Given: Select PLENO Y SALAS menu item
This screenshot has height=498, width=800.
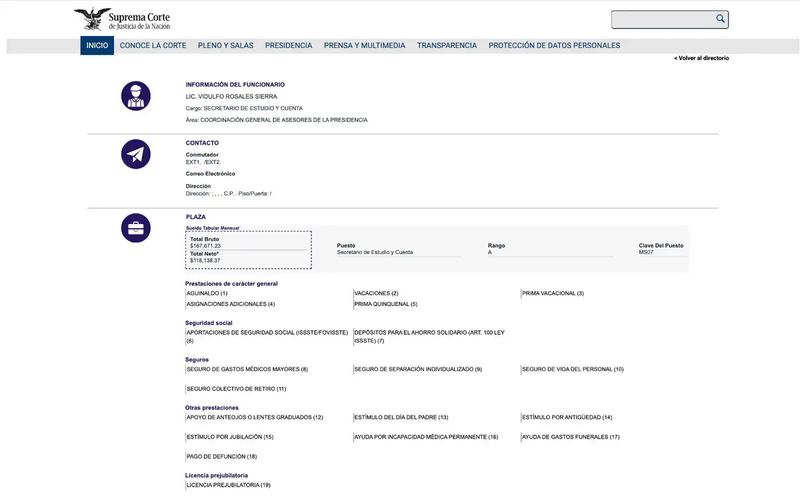Looking at the screenshot, I should coord(226,46).
